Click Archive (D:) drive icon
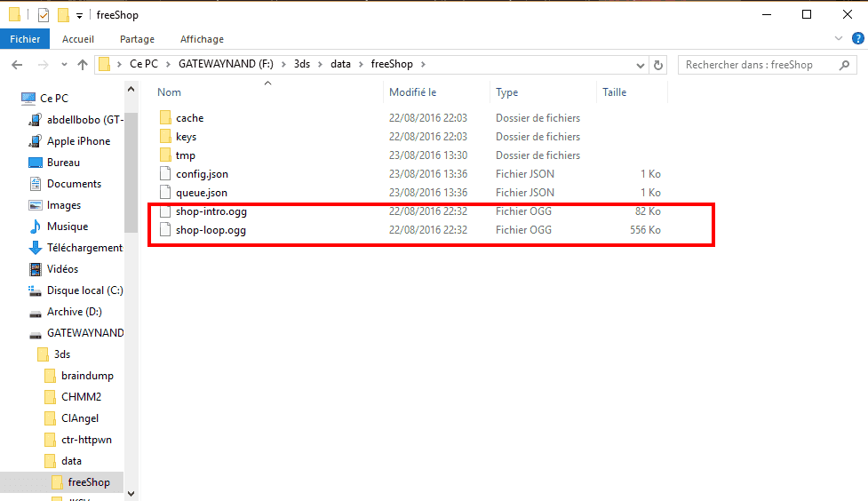 click(36, 313)
